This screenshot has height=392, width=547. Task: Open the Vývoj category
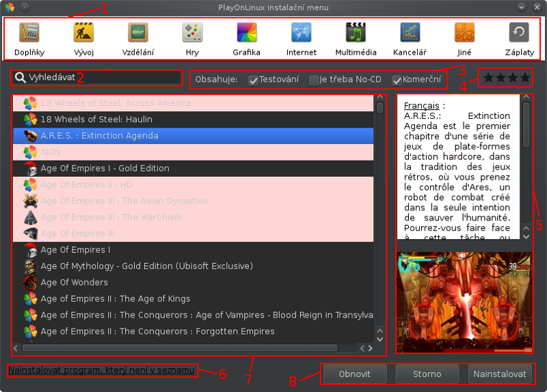83,39
